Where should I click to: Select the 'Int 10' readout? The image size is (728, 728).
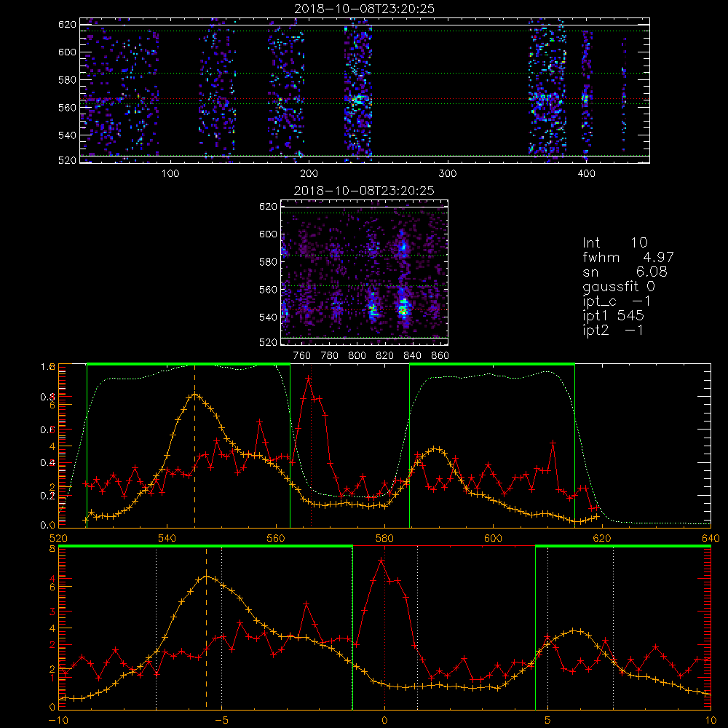tap(615, 243)
